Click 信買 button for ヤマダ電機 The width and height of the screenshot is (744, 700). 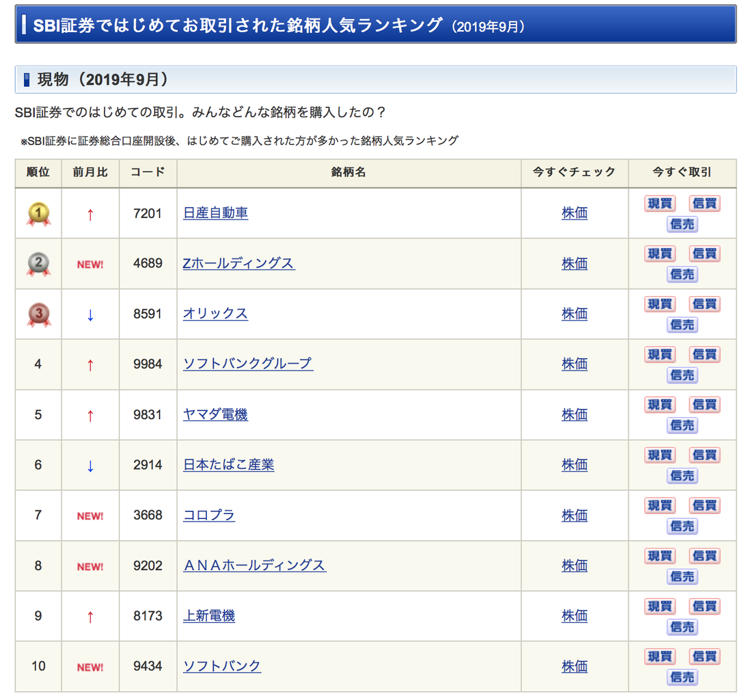[704, 405]
